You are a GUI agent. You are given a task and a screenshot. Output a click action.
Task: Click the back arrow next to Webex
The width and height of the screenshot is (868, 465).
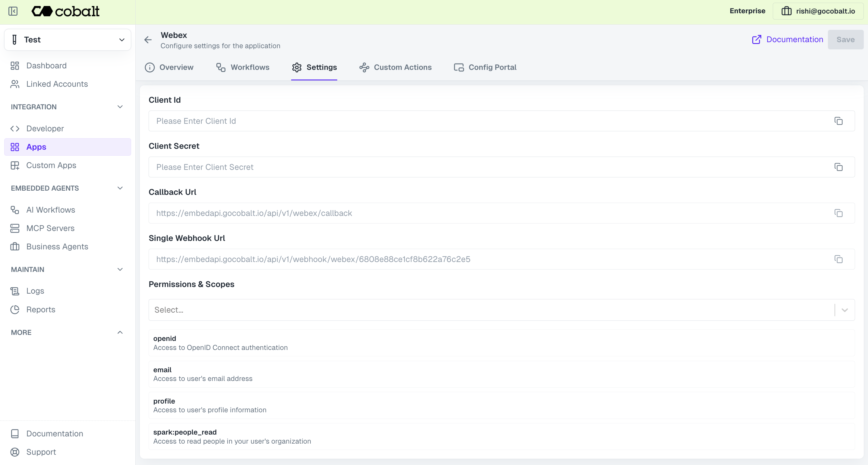148,40
